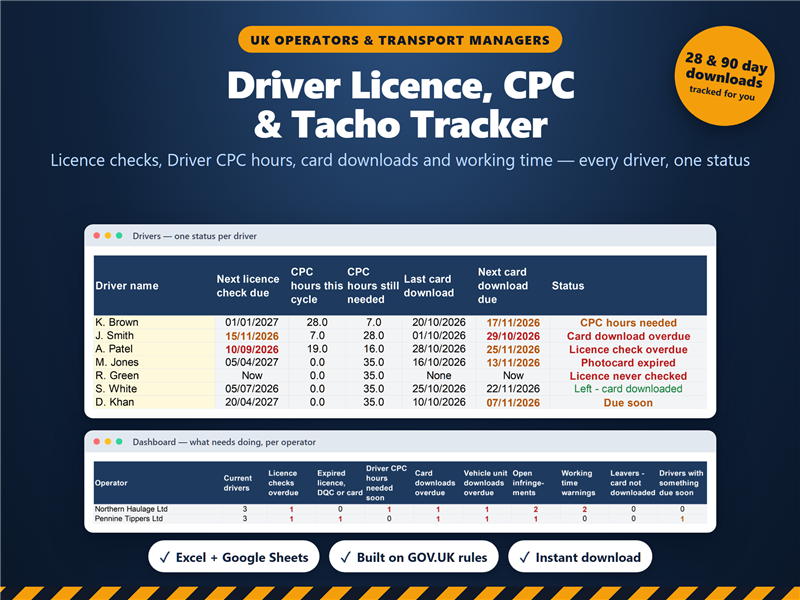Click the 'CPC hours needed' status
This screenshot has height=600, width=800.
[x=629, y=322]
